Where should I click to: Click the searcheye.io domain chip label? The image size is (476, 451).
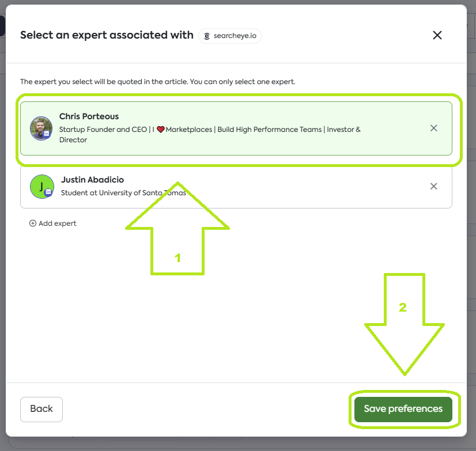[x=235, y=36]
